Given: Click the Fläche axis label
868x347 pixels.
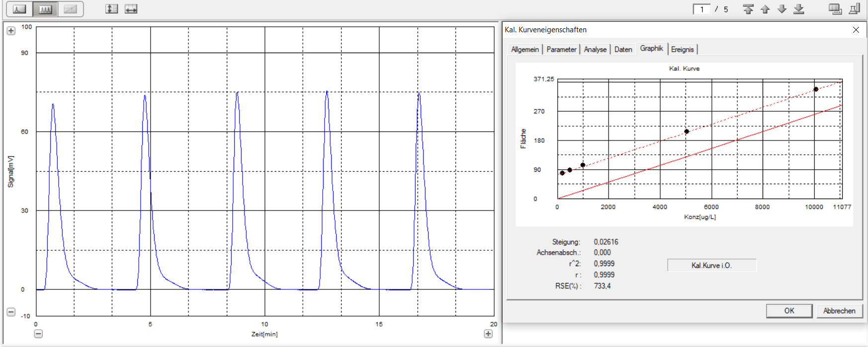Looking at the screenshot, I should (x=523, y=139).
